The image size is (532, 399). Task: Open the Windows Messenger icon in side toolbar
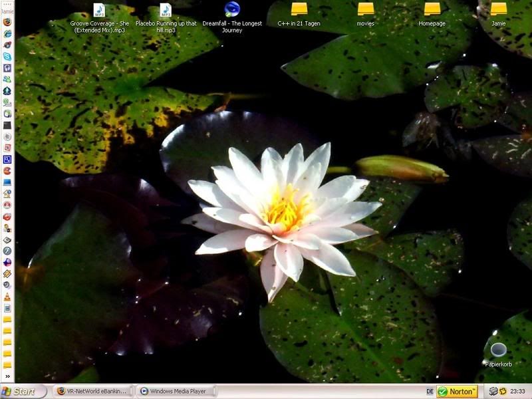pos(7,79)
